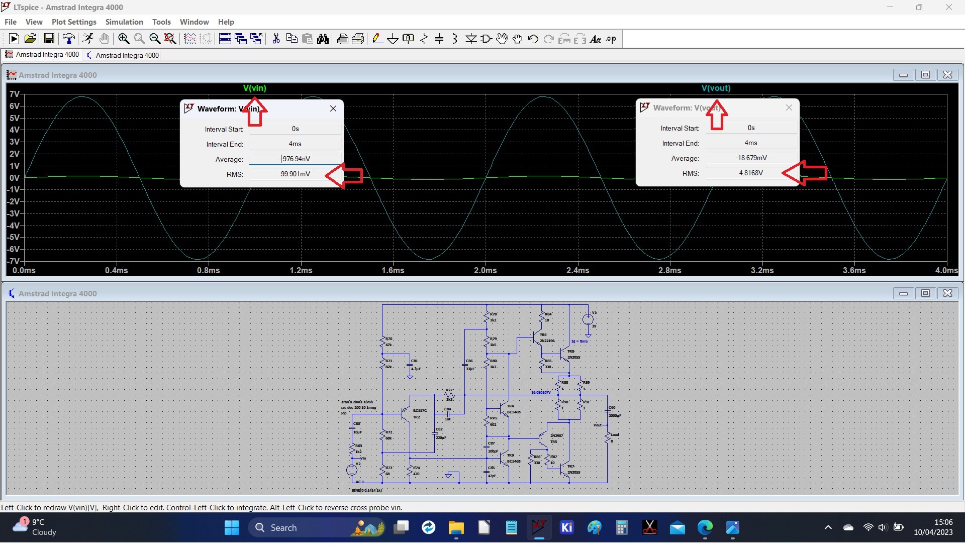Click the Pan magnifier icon
The height and width of the screenshot is (560, 965).
[139, 39]
